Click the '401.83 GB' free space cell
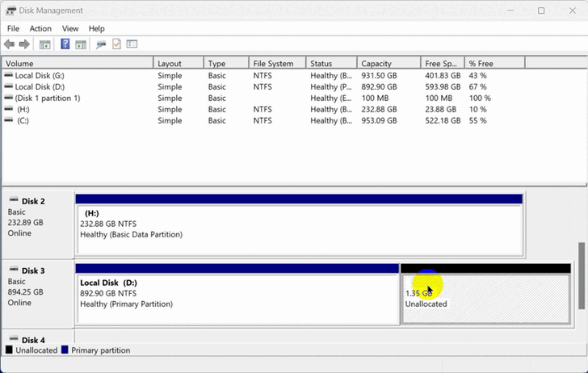This screenshot has height=373, width=588. point(443,75)
